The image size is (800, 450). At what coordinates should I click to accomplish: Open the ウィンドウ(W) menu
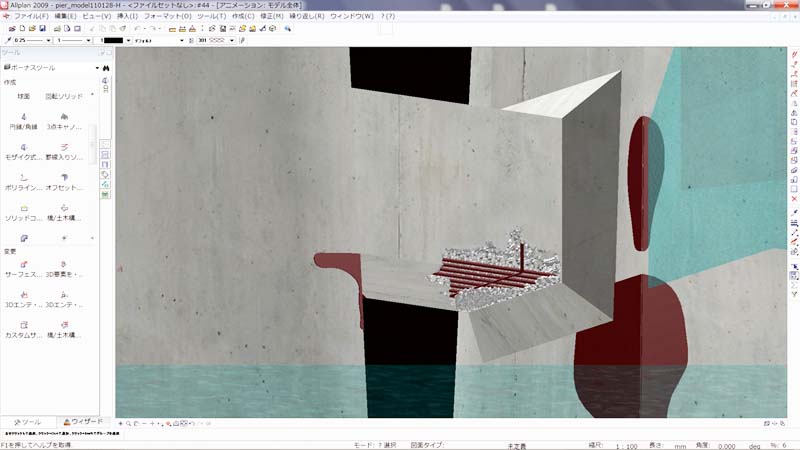coord(352,16)
